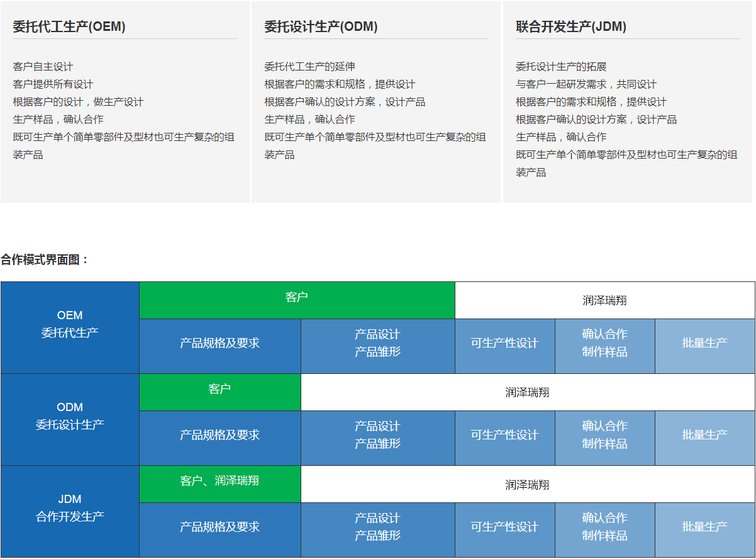Viewport: 756px width, 559px height.
Task: Click the green 客户、润泽瑞翔 cell
Action: 220,482
